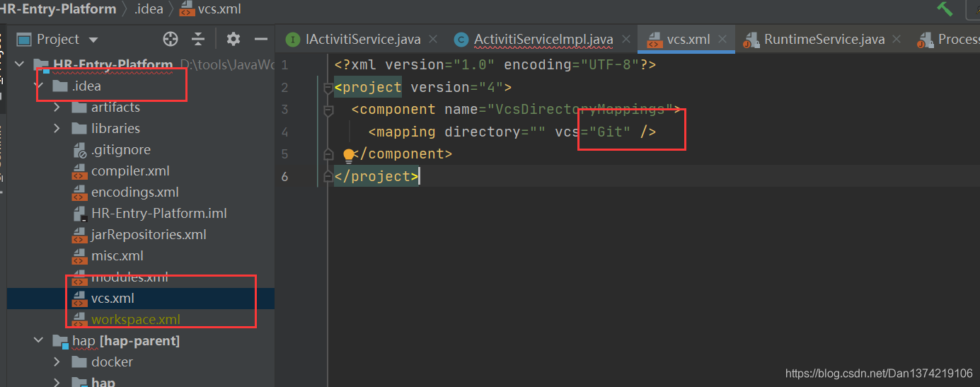The height and width of the screenshot is (387, 980).
Task: Click line number 4 in gutter
Action: 284,132
